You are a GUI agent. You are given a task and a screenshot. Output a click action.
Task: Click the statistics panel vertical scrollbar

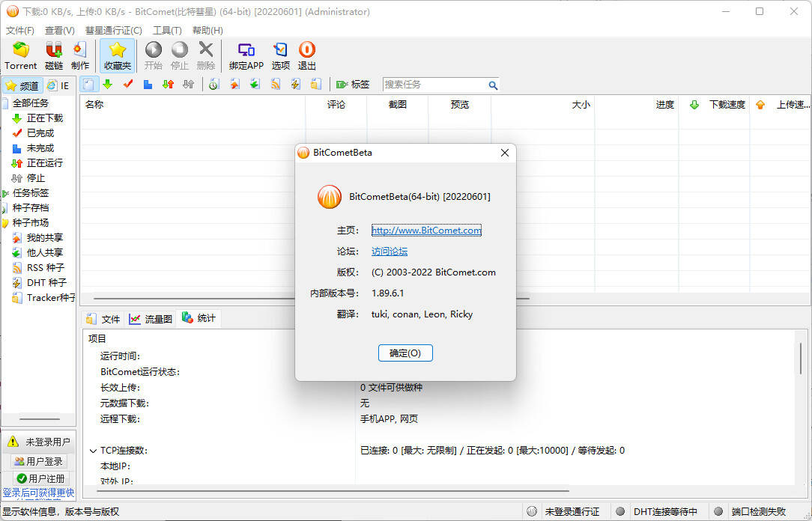click(800, 359)
